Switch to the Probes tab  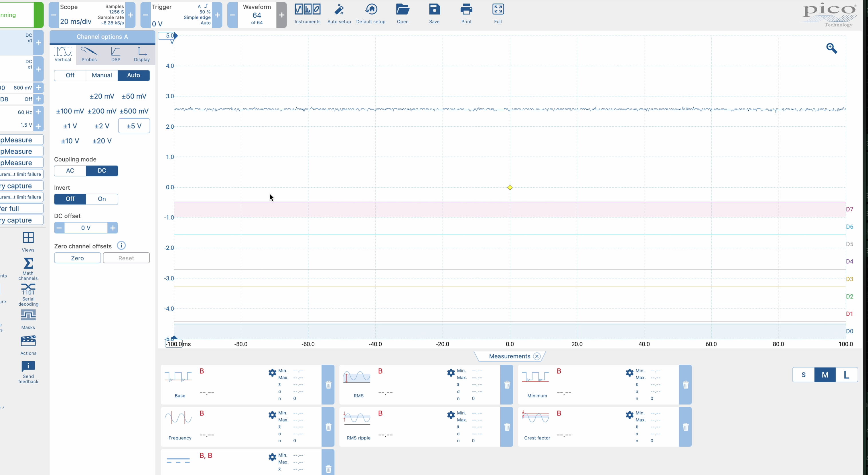89,54
